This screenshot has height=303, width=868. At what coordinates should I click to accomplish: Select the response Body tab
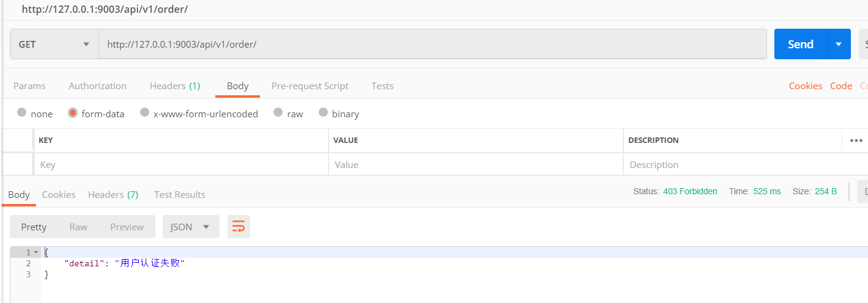pos(19,194)
